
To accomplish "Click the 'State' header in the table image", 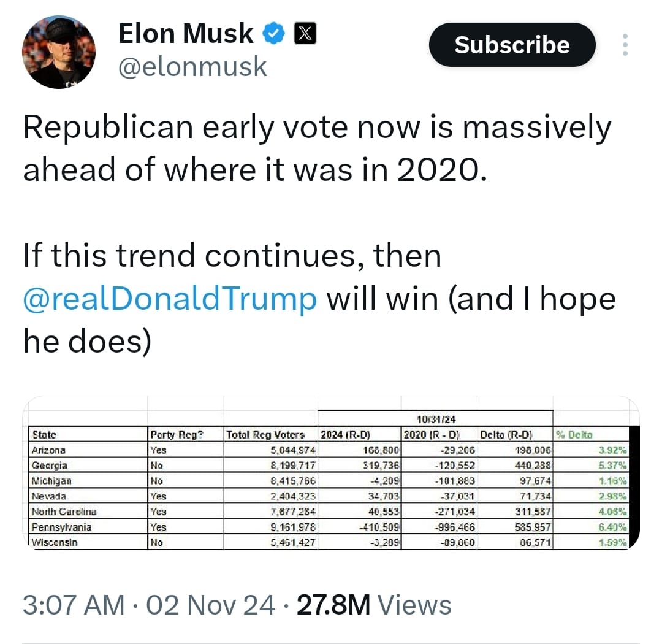I will 44,435.
